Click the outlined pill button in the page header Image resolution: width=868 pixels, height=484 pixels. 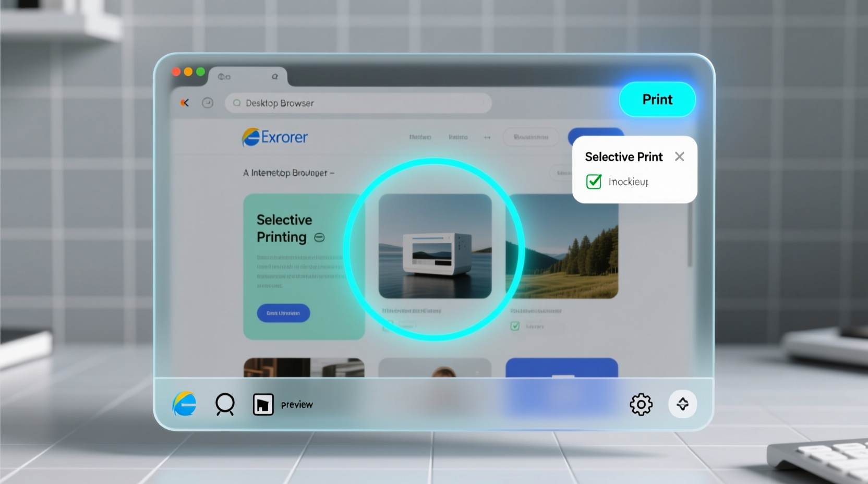(x=531, y=137)
